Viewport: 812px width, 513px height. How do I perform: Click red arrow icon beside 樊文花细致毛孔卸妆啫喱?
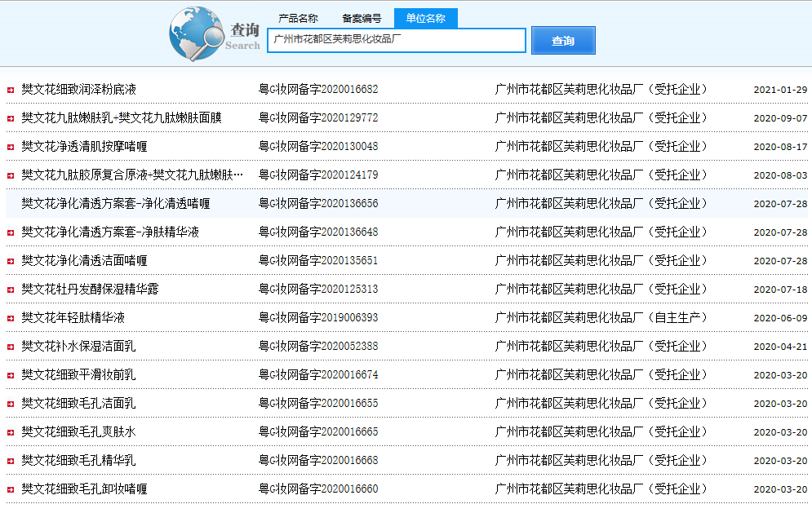(x=11, y=489)
